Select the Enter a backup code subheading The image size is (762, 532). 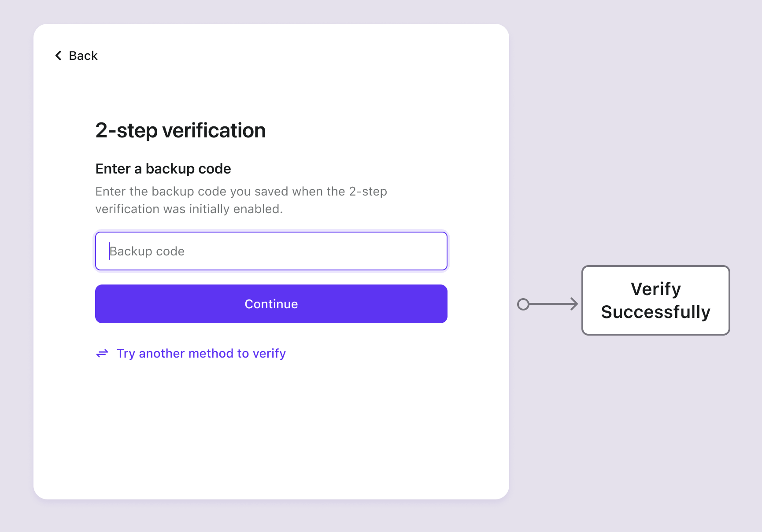pos(163,168)
